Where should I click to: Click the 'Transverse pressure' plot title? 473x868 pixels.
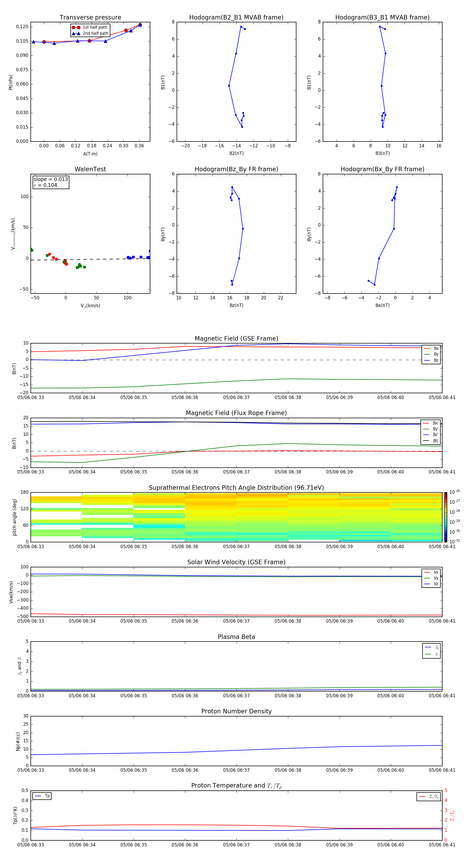[x=90, y=18]
